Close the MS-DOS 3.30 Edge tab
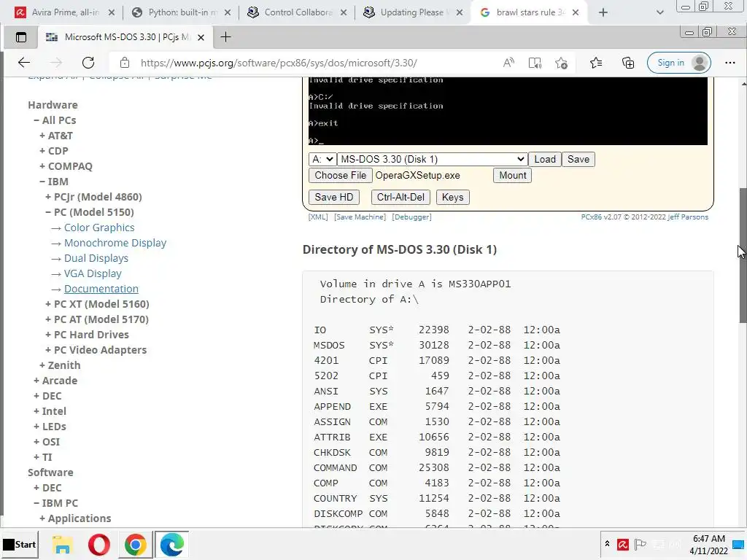747x560 pixels. point(201,37)
